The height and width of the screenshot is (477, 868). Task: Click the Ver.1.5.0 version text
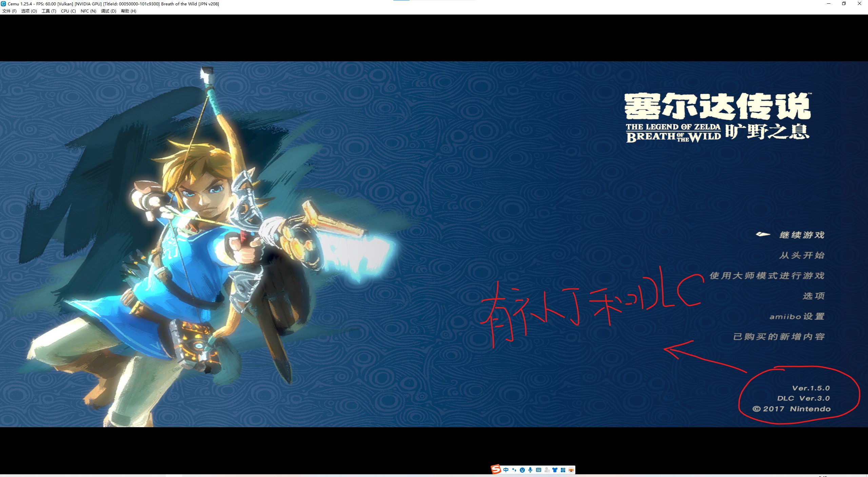tap(811, 388)
